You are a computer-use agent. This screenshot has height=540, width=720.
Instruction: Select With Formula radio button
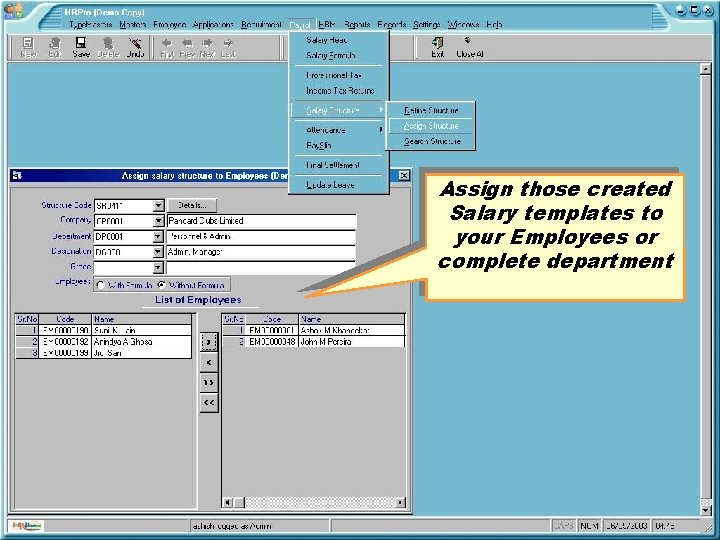click(101, 285)
